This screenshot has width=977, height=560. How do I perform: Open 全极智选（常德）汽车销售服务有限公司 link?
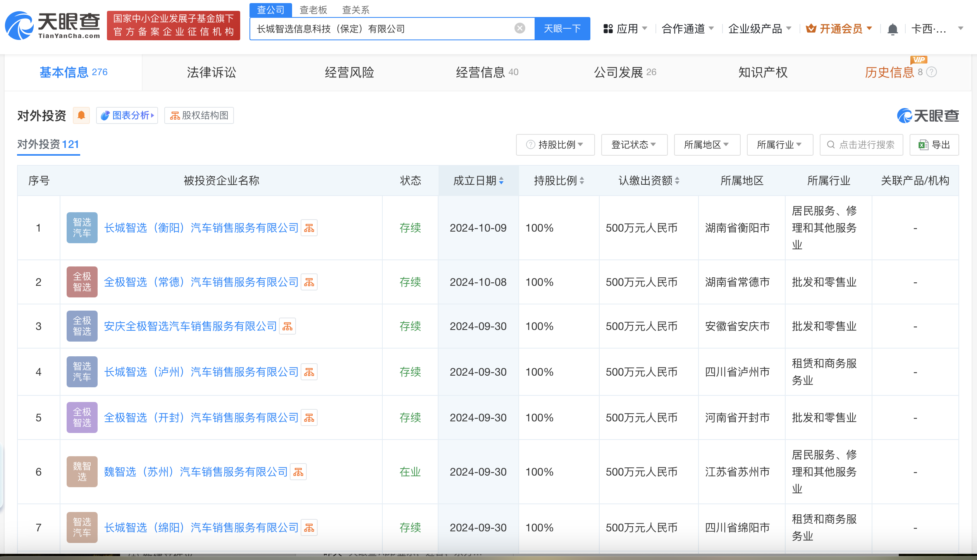point(201,282)
